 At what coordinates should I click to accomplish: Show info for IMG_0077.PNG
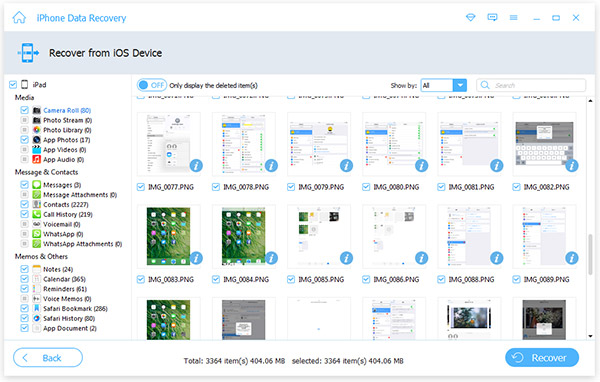pos(196,166)
